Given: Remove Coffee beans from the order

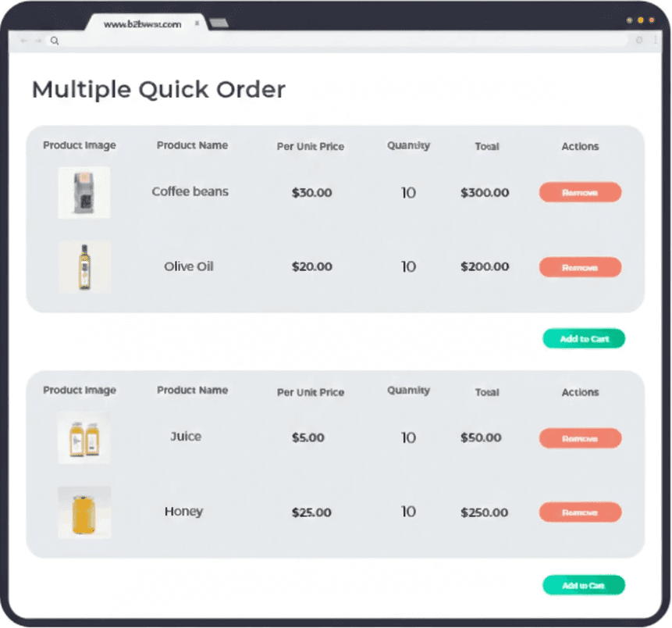Looking at the screenshot, I should [580, 192].
